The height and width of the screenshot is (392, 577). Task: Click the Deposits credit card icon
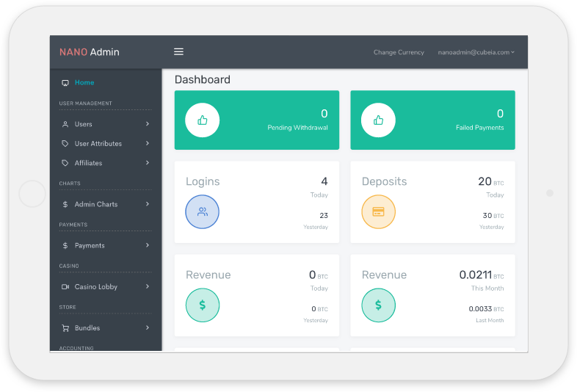pos(378,211)
